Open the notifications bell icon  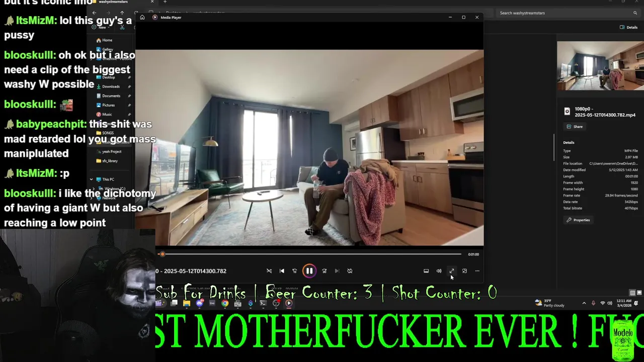636,303
